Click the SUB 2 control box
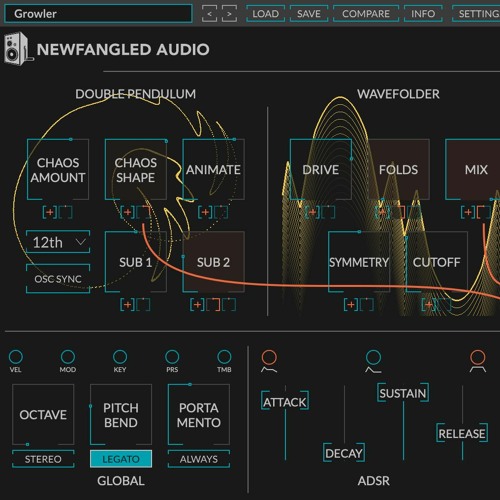The height and width of the screenshot is (500, 500). (x=214, y=262)
